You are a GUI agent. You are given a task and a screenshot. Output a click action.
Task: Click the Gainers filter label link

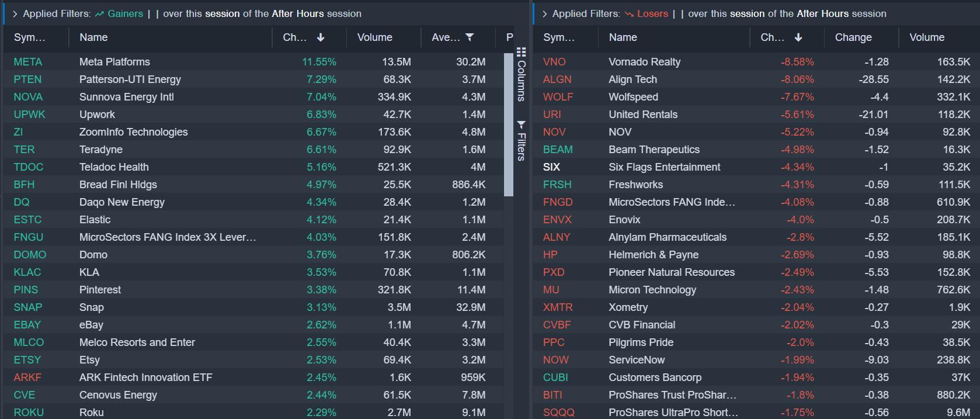125,13
